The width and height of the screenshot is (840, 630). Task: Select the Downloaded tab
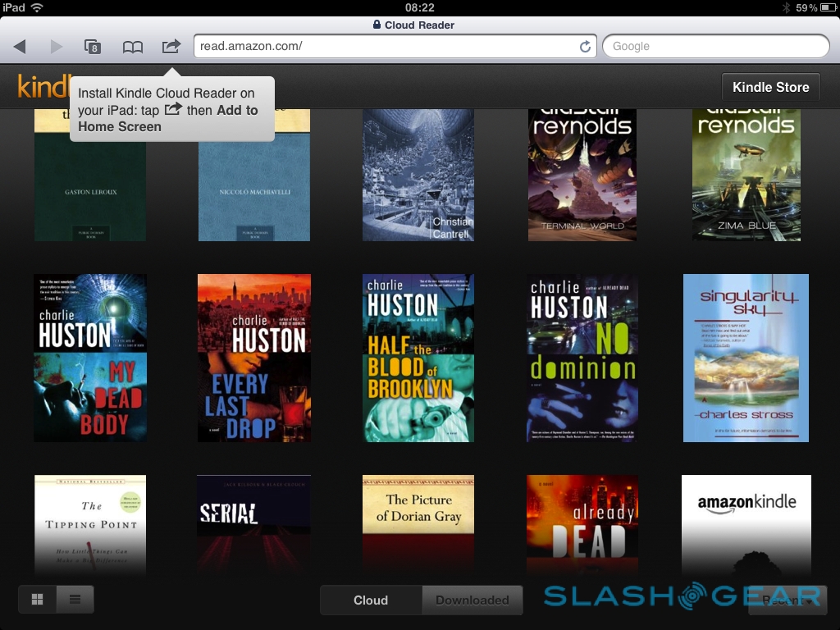click(x=472, y=600)
